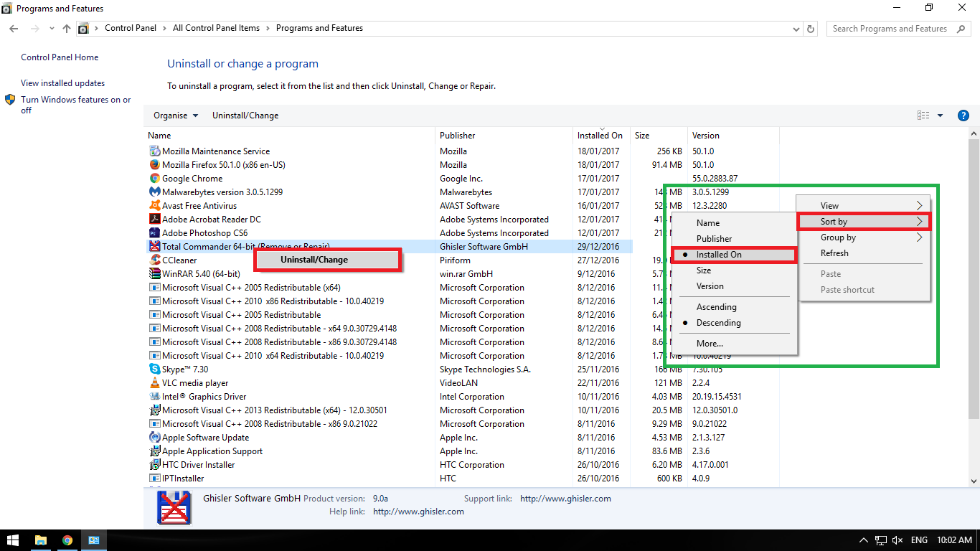Click the Publisher column header
This screenshot has height=551, width=980.
coord(504,135)
